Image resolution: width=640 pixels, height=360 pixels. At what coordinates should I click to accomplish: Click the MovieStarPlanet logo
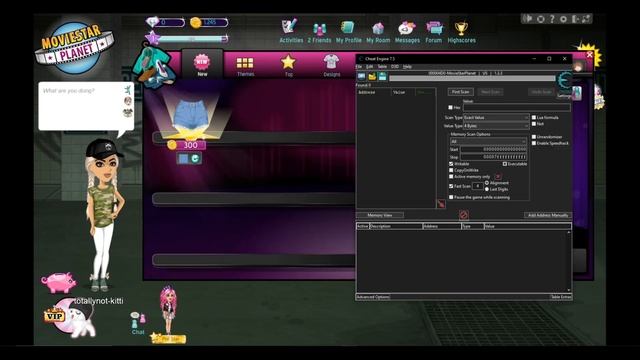click(74, 48)
